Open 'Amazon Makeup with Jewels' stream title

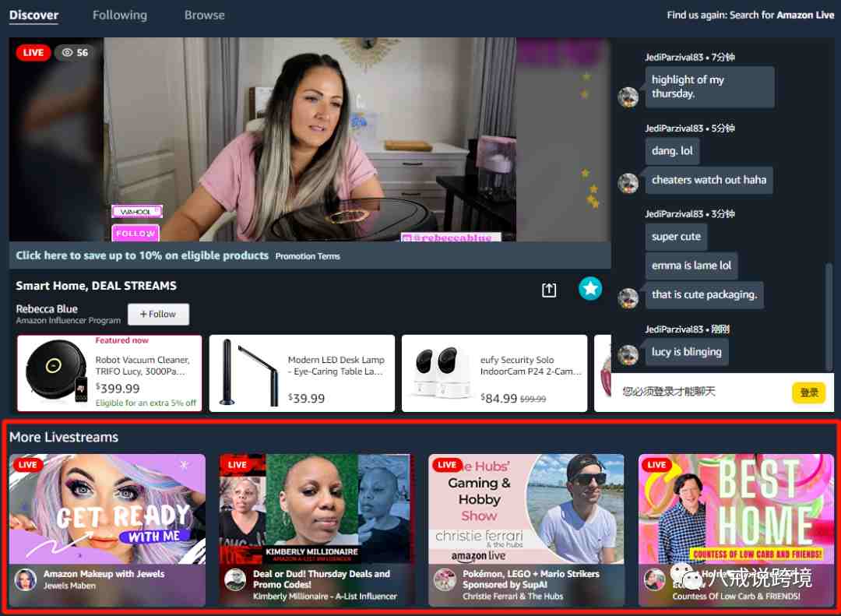104,574
